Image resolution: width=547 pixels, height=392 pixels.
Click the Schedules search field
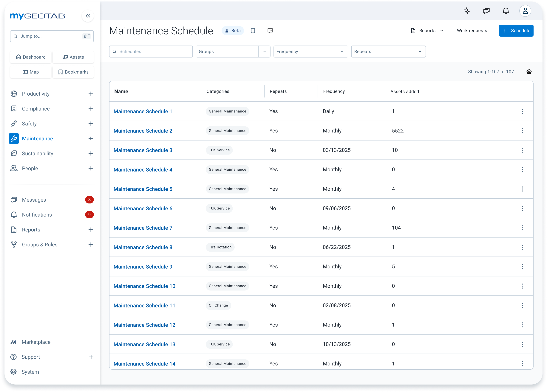(x=151, y=52)
